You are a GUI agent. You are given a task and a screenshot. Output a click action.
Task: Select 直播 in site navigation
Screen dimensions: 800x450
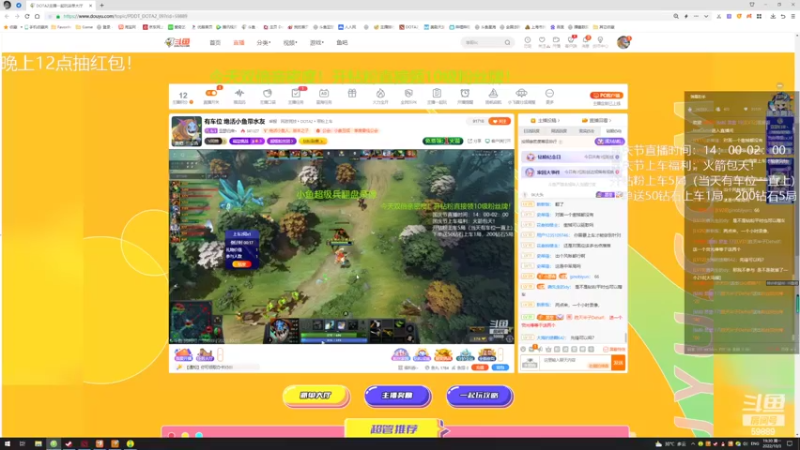pos(239,43)
